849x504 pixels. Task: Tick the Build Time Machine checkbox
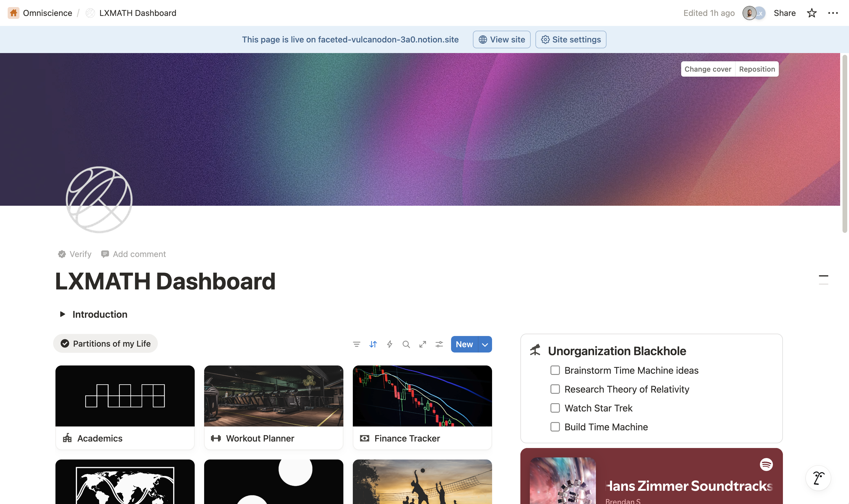(555, 427)
